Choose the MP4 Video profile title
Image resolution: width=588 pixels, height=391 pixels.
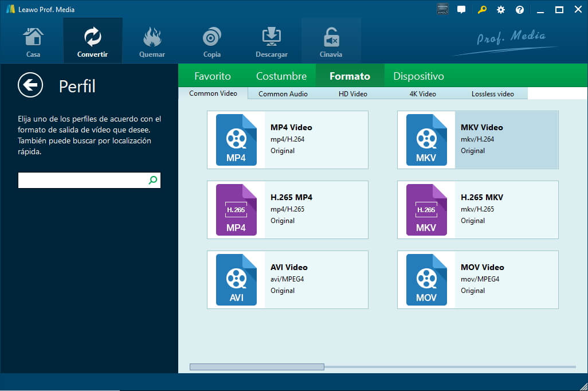pos(291,128)
